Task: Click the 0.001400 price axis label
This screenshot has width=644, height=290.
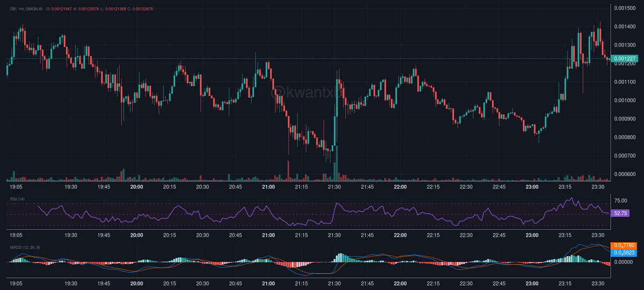Action: [x=625, y=26]
